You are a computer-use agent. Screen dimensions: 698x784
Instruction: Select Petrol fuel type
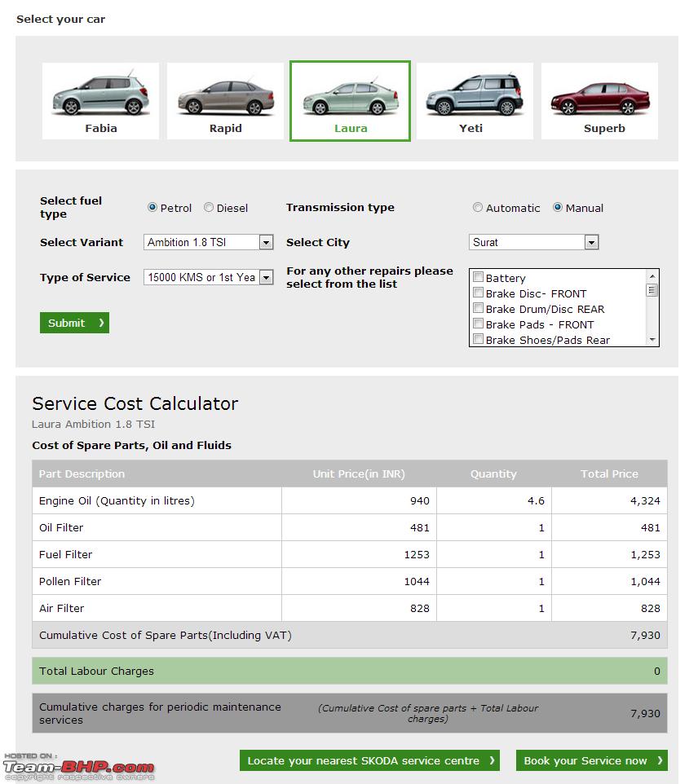[152, 208]
